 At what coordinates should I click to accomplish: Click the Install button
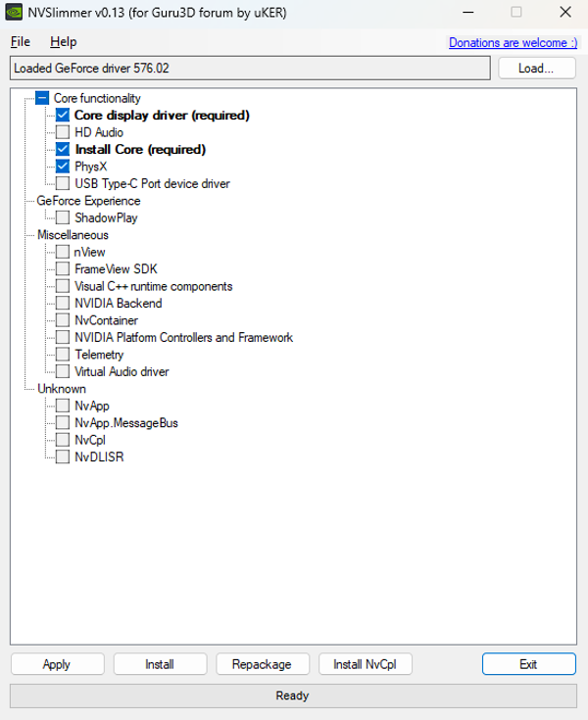point(160,664)
